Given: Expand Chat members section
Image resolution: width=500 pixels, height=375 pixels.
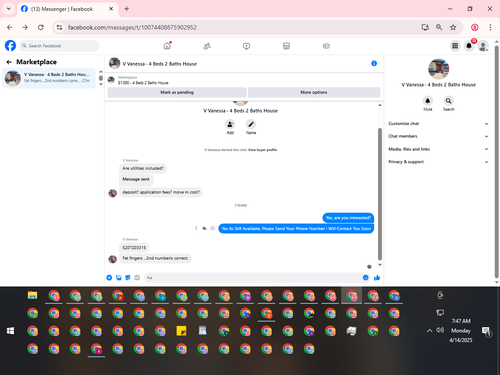Looking at the screenshot, I should coord(438,136).
